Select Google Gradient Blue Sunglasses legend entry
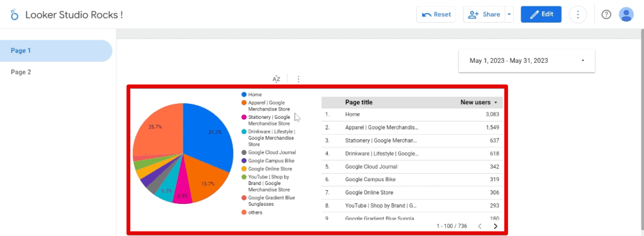 (269, 201)
